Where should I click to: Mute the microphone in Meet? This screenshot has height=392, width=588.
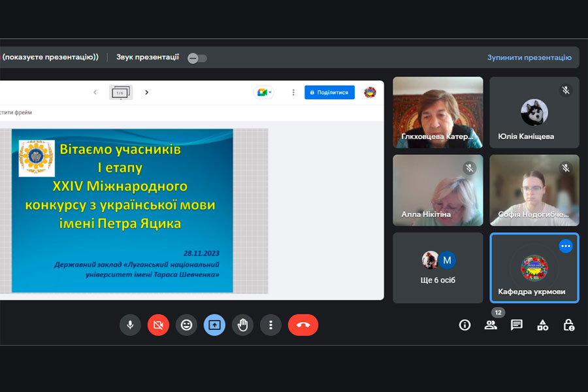(x=130, y=325)
